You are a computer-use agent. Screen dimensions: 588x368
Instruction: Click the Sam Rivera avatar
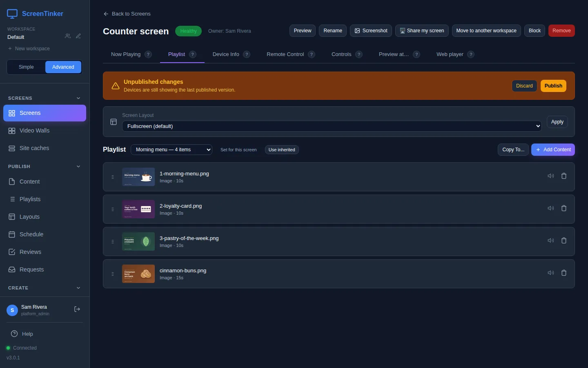(x=12, y=310)
